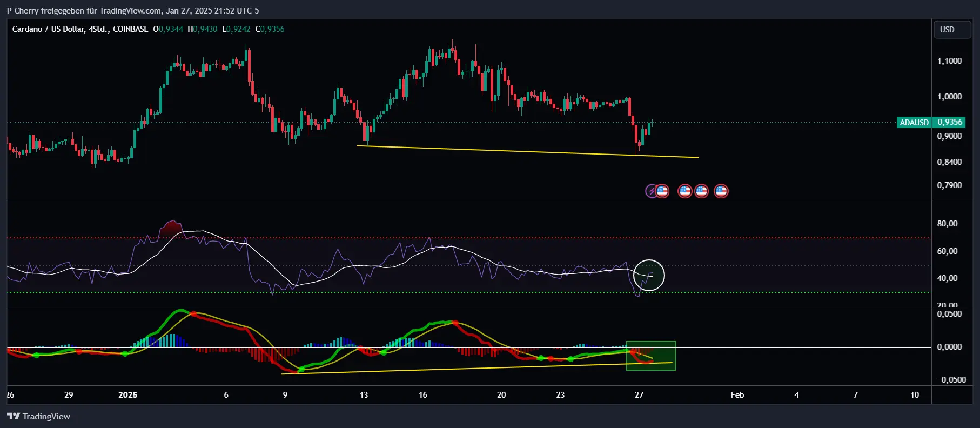This screenshot has height=428, width=980.
Task: Click the header text 'P-Cherry freigegeben für TradingView.com'
Action: click(x=84, y=10)
